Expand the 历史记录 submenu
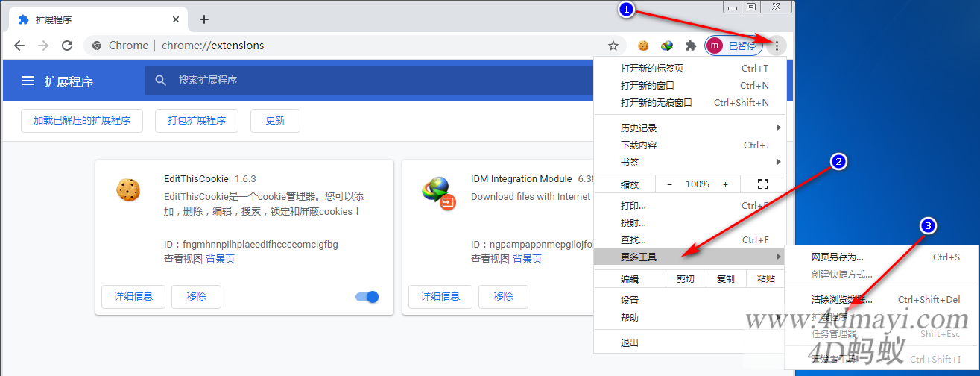Screen dimensions: 980x376 point(689,128)
